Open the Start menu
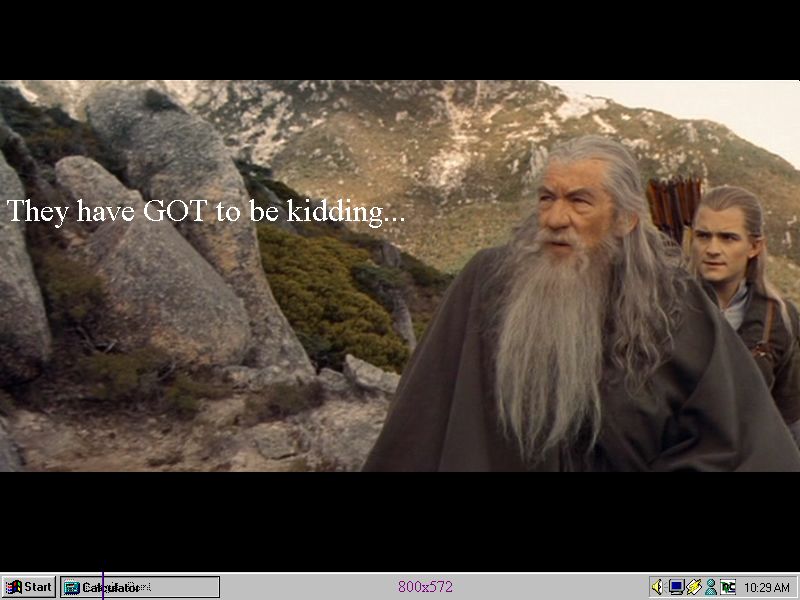Screen dimensions: 800x600 [29, 587]
